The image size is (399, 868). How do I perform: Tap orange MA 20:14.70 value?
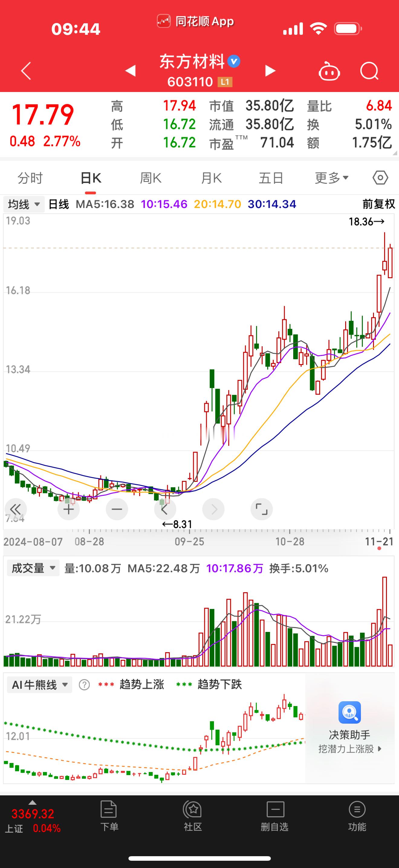(217, 204)
